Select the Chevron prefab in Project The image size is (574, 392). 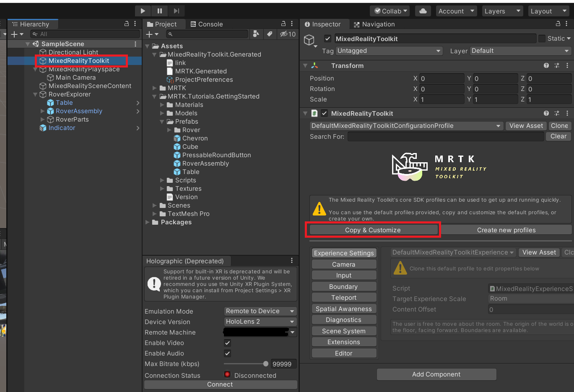195,138
